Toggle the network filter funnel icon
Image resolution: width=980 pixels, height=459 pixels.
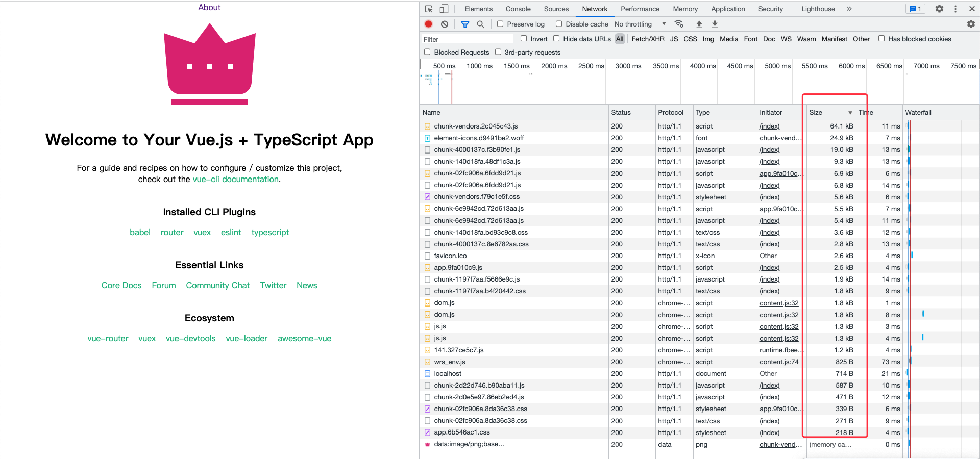pos(465,24)
